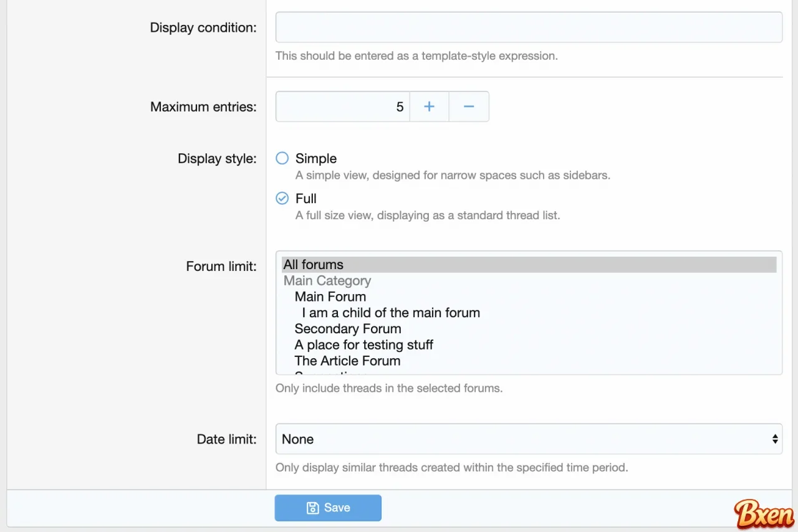This screenshot has height=532, width=798.
Task: Select All forums in the forum list
Action: click(x=313, y=264)
